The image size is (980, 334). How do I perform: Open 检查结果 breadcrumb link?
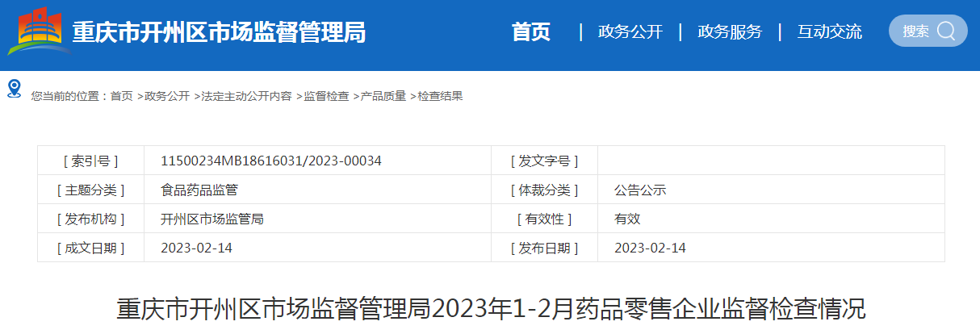pyautogui.click(x=440, y=96)
